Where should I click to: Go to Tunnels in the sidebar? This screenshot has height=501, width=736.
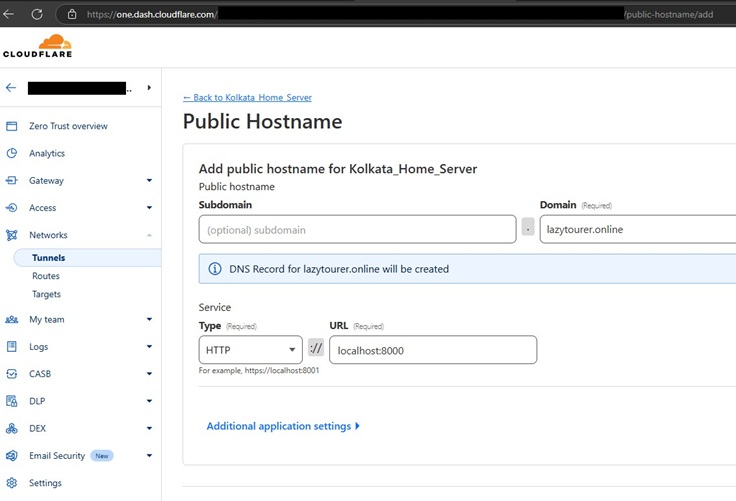[48, 258]
